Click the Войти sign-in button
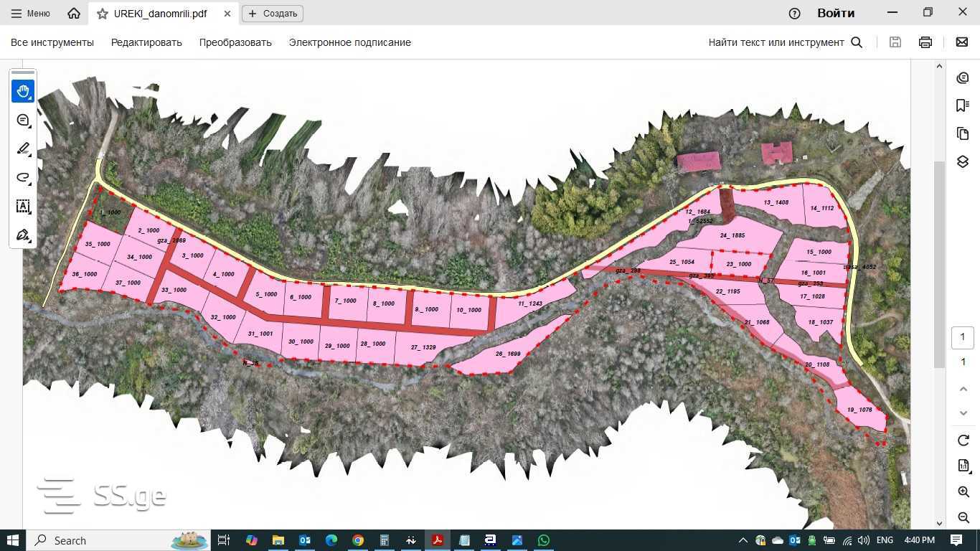This screenshot has height=551, width=980. (836, 14)
